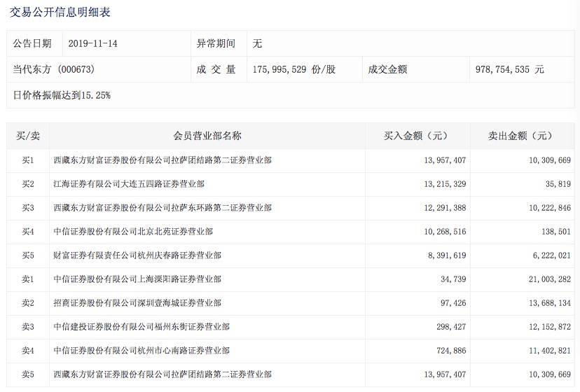Select 招商证券股份有限公司深圳壹海城证券营业部

click(137, 303)
